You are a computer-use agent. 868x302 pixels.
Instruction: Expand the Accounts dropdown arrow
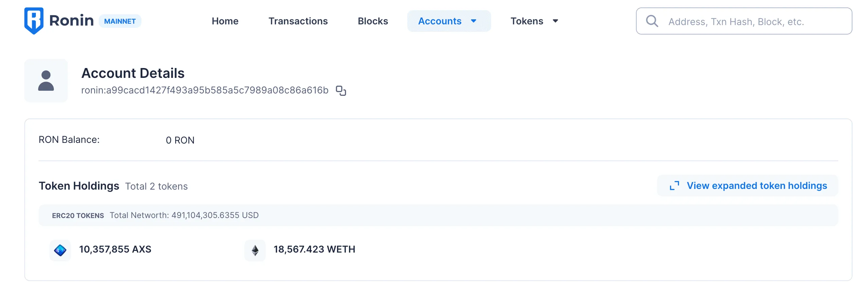pos(474,21)
